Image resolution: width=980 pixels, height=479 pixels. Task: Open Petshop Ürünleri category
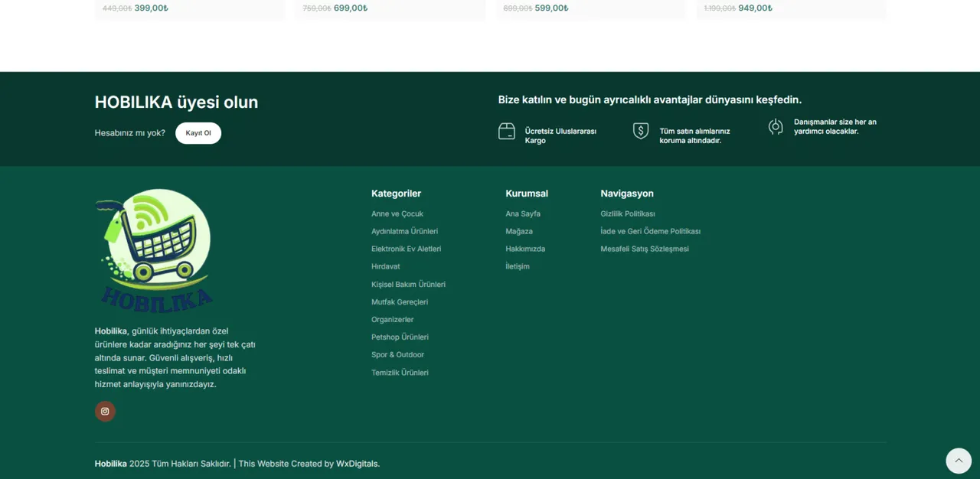400,337
